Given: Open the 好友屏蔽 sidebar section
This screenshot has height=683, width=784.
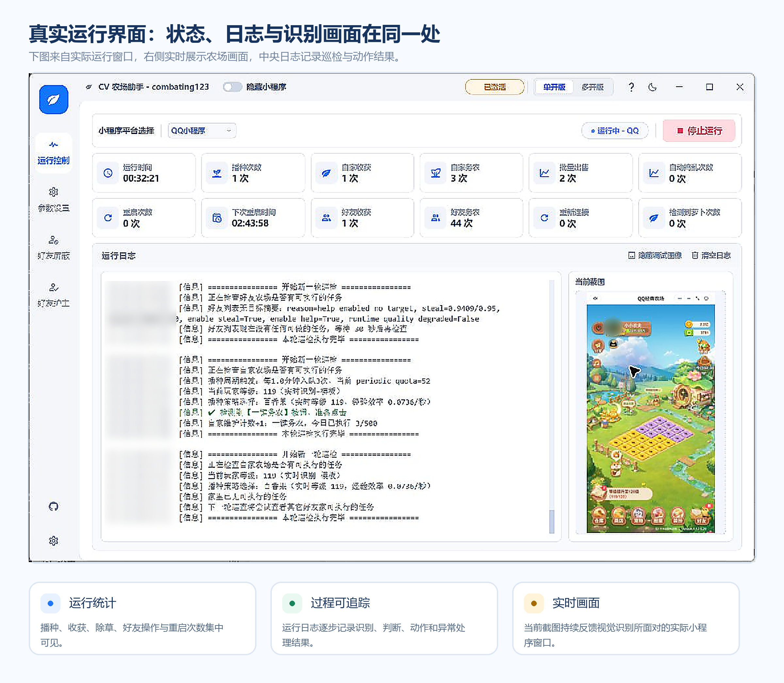Looking at the screenshot, I should 54,247.
